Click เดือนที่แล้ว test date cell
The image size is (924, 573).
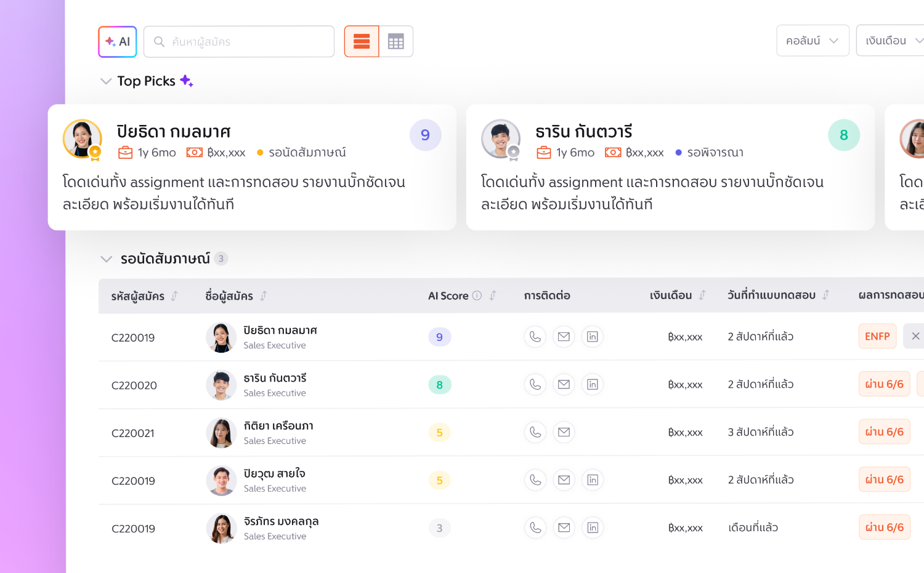pos(753,527)
